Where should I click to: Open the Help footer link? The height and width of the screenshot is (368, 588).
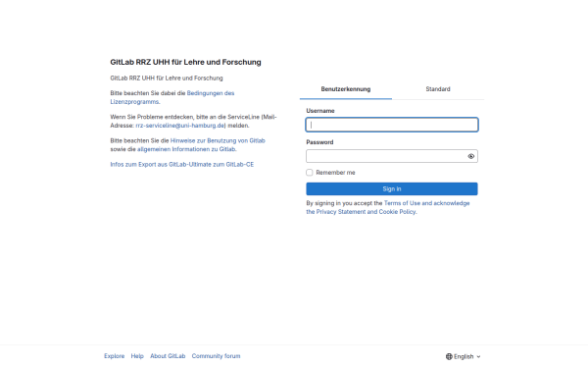tap(137, 356)
